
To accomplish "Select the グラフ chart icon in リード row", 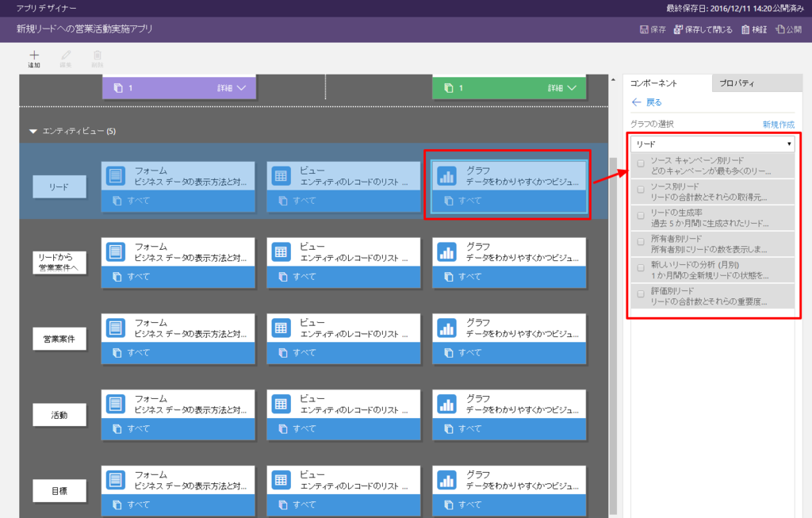I will click(447, 175).
